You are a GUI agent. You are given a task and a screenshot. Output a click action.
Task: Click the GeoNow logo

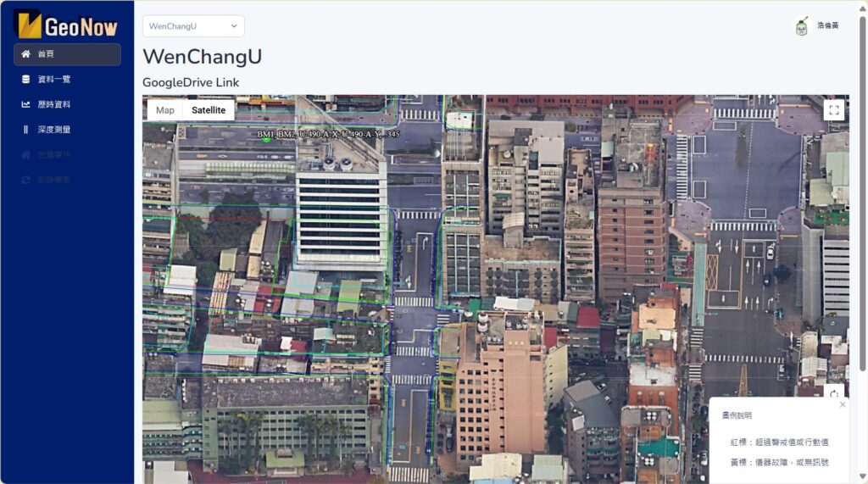(x=66, y=25)
